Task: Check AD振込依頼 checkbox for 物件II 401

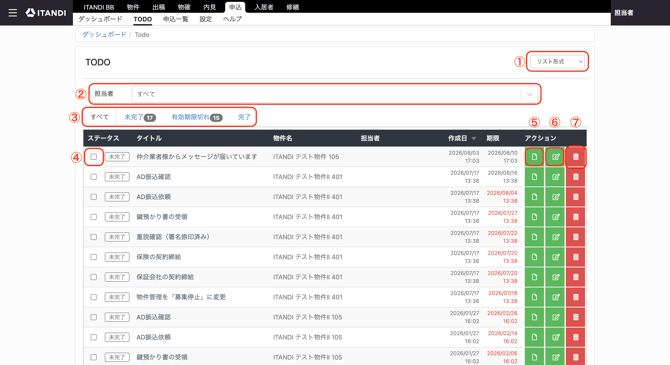Action: pyautogui.click(x=94, y=197)
